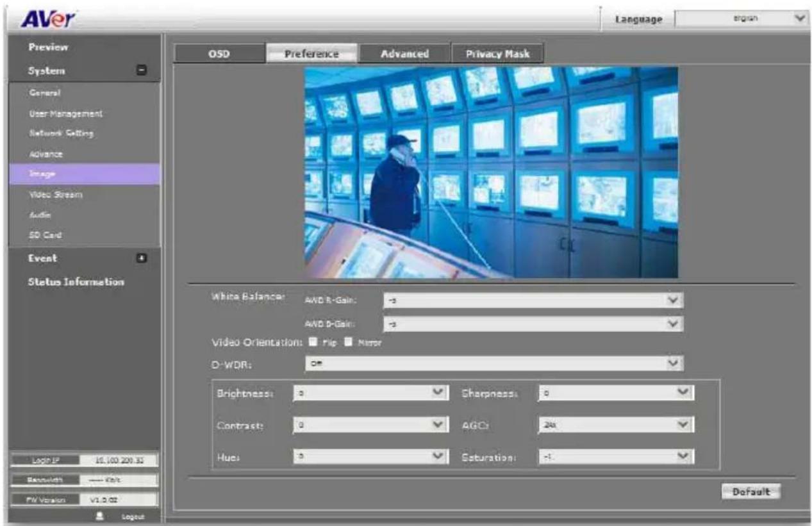This screenshot has width=812, height=526.
Task: Open the Language dropdown
Action: tap(741, 19)
